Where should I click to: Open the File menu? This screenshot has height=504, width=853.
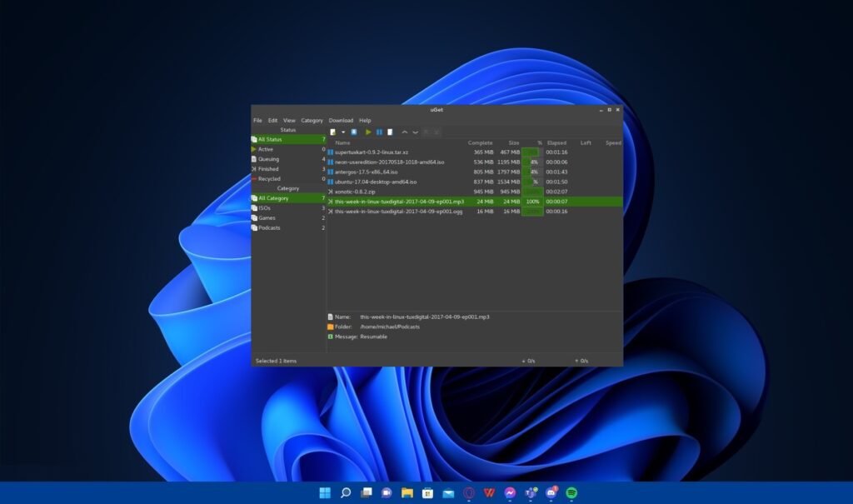(x=258, y=120)
